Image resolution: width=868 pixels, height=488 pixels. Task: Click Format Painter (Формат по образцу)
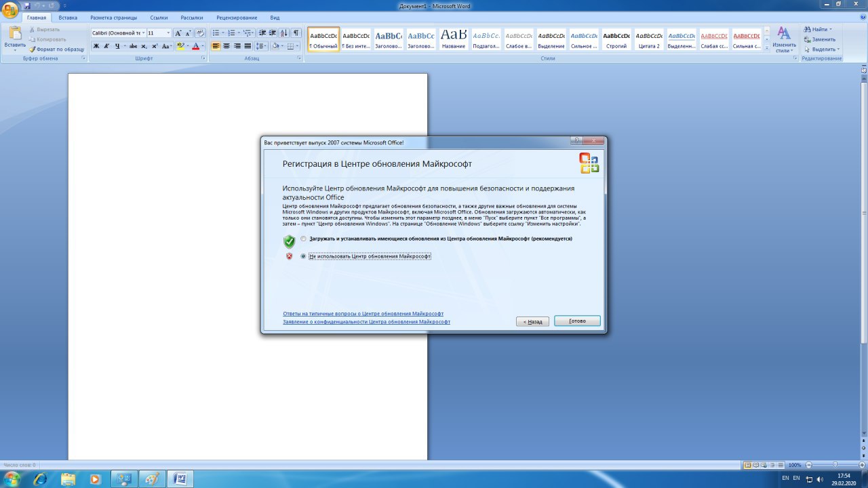(x=56, y=49)
